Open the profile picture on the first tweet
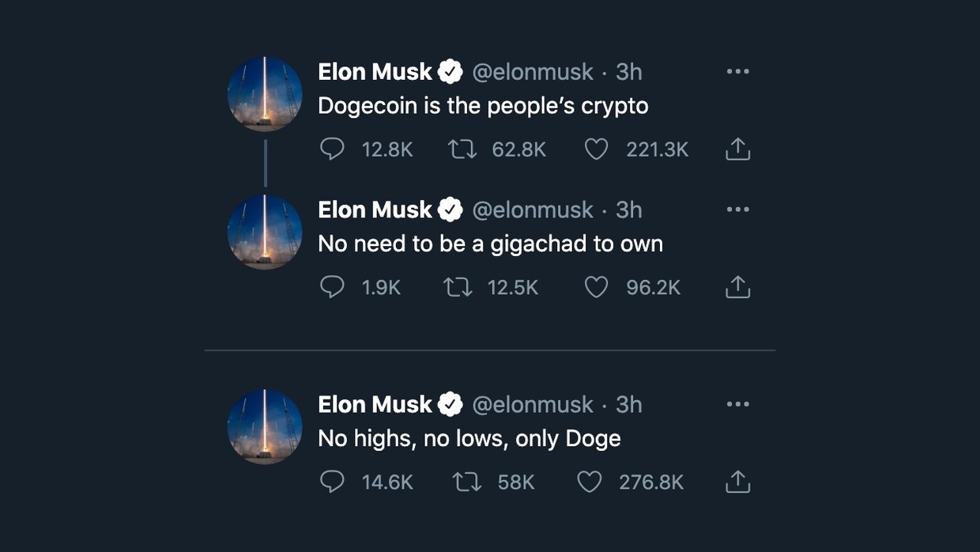This screenshot has width=980, height=552. pyautogui.click(x=265, y=93)
